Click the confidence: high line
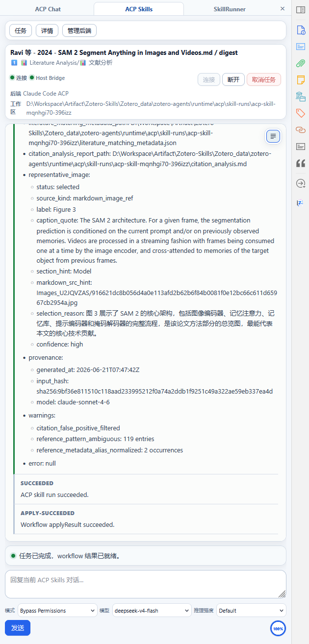 [60, 345]
